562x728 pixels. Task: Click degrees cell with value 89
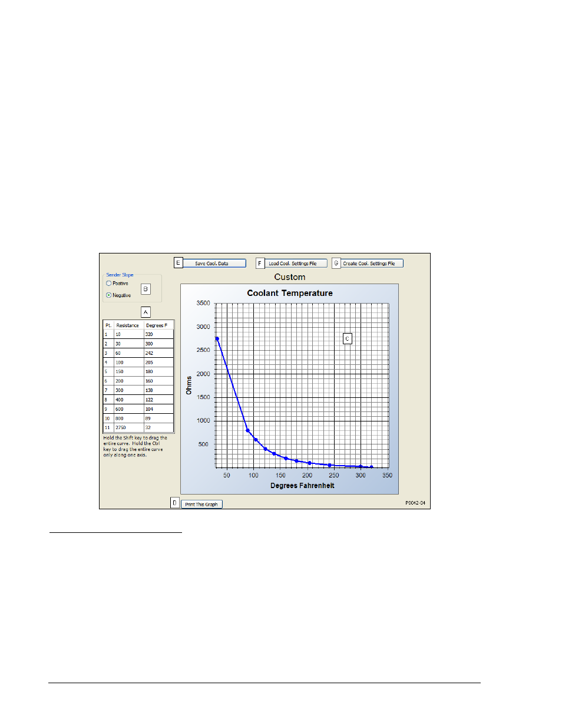click(x=158, y=419)
